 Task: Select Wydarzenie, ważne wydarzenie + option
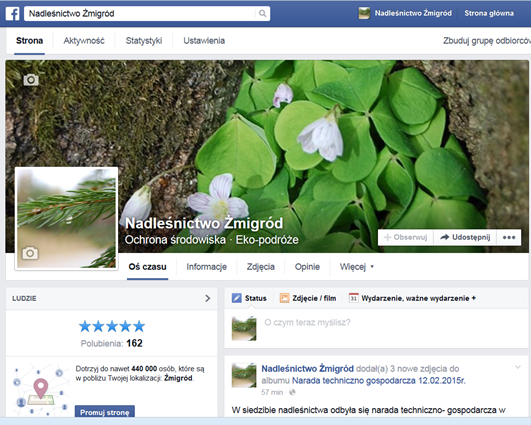(412, 298)
